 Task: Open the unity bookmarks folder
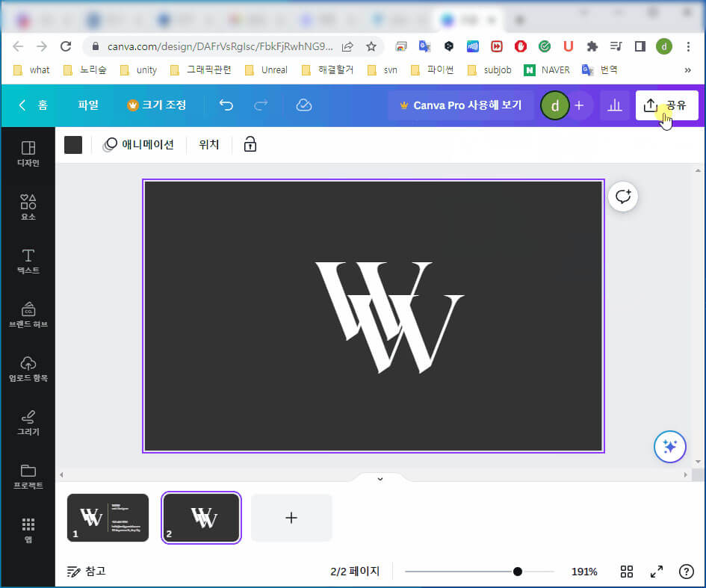pos(138,69)
